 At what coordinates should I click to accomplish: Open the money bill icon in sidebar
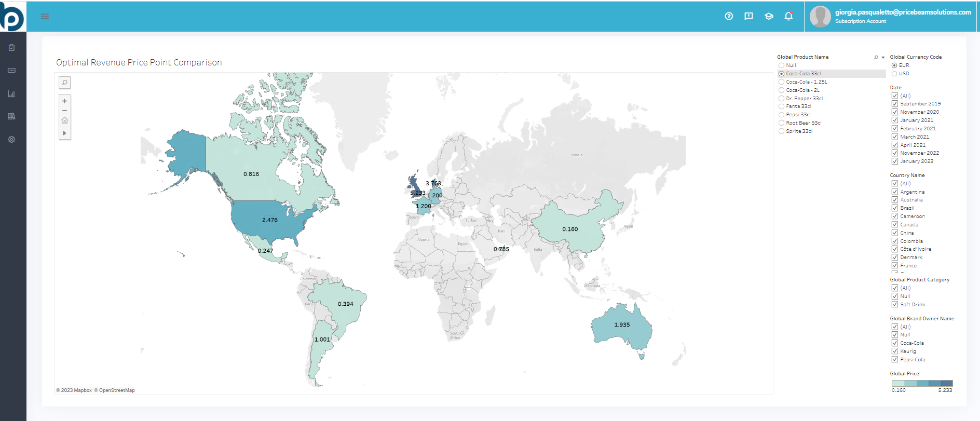[11, 71]
